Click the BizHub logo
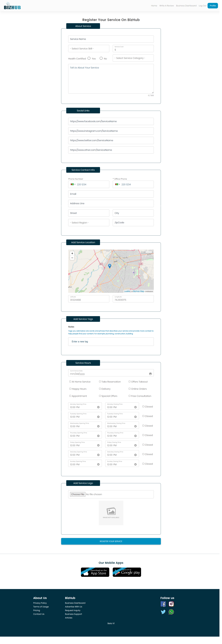The height and width of the screenshot is (644, 222). 12,6
